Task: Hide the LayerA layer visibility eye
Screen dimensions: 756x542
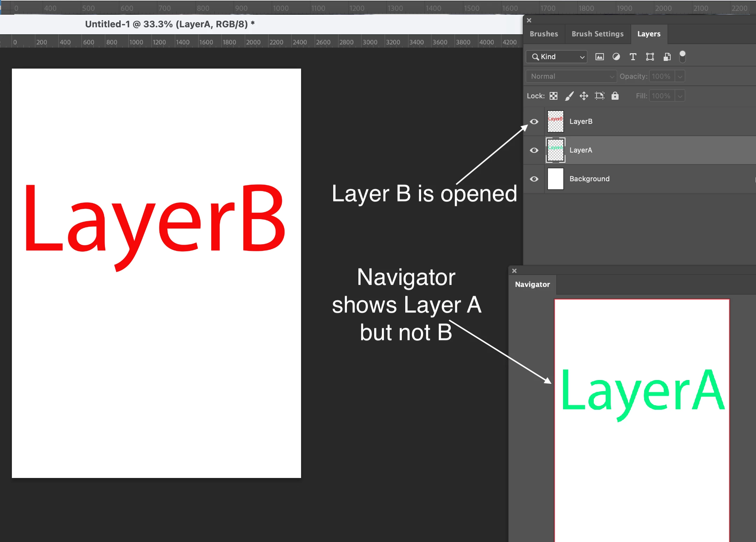Action: tap(534, 150)
